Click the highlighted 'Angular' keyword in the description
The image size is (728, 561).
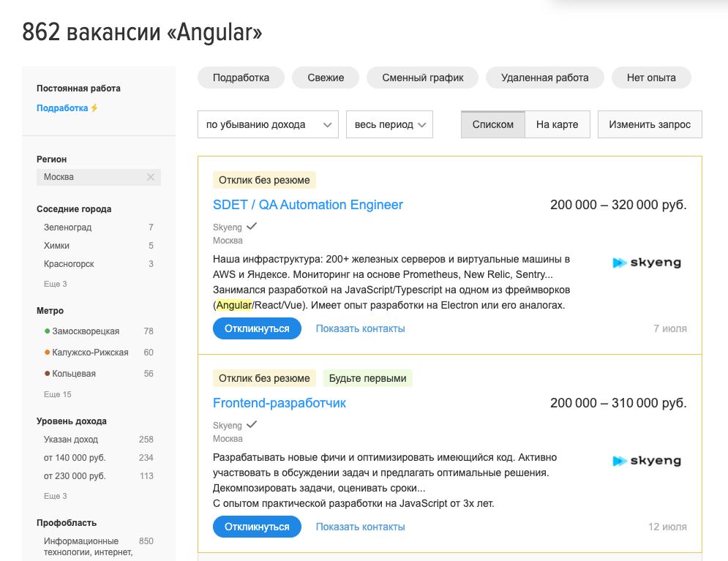click(234, 305)
